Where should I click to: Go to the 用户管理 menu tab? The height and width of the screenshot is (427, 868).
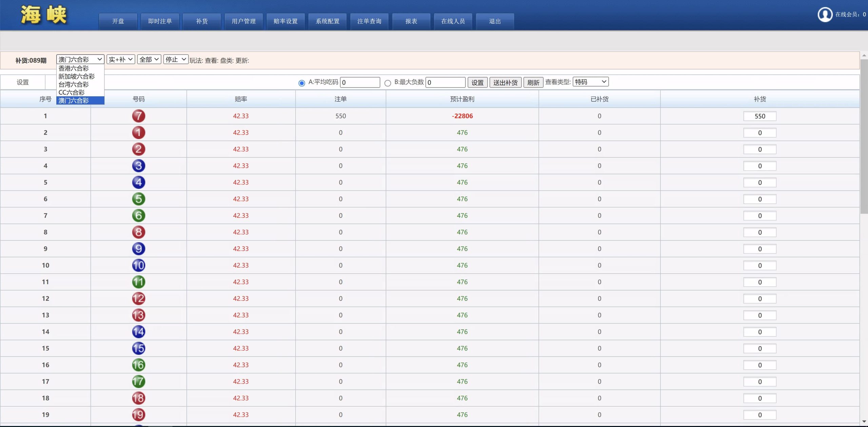[x=243, y=21]
